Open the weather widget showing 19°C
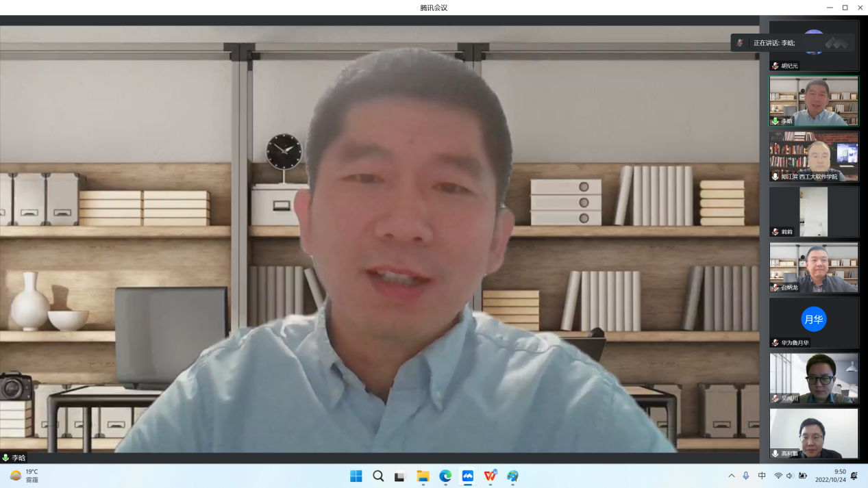 25,476
